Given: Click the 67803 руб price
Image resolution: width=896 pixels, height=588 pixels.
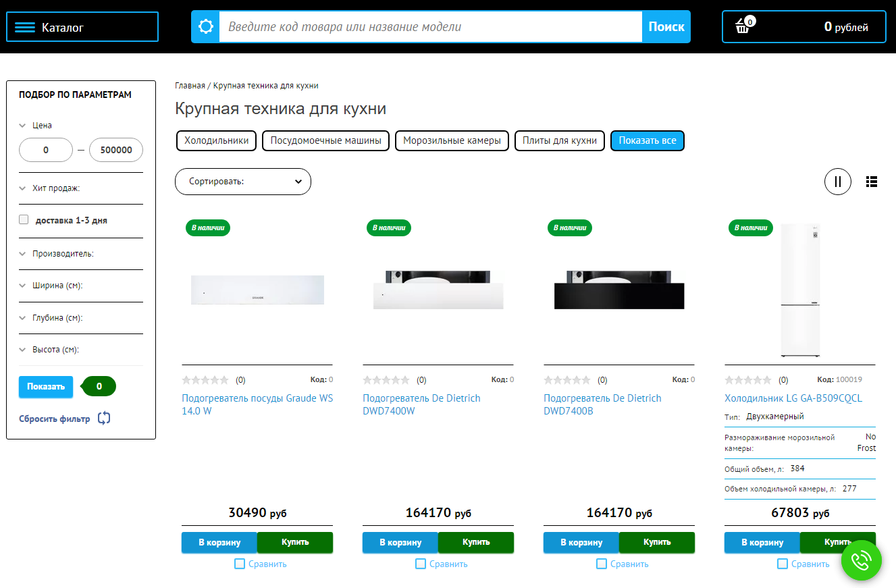Looking at the screenshot, I should [x=800, y=513].
